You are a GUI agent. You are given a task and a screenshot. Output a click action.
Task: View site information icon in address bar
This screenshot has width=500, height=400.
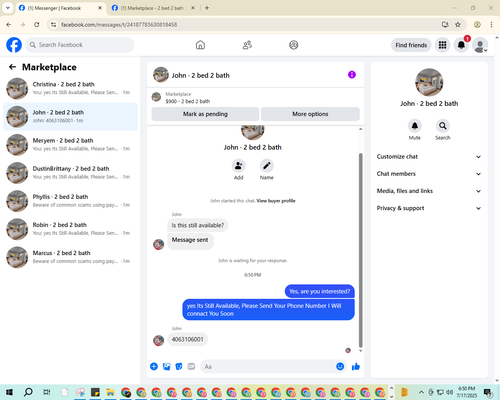pyautogui.click(x=53, y=25)
